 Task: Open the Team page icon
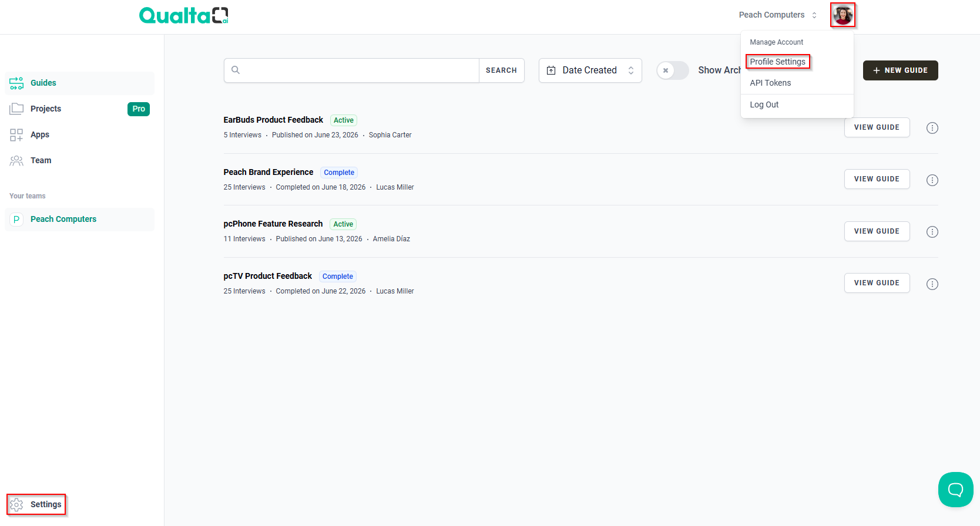[16, 160]
